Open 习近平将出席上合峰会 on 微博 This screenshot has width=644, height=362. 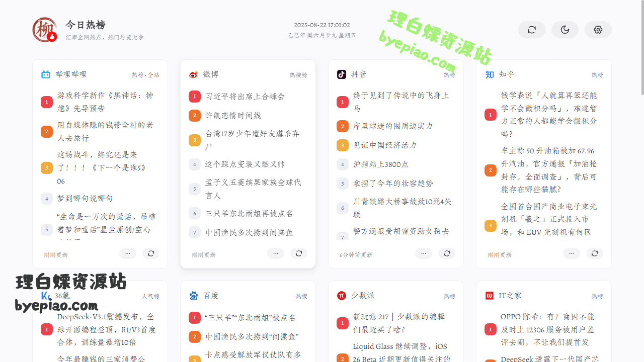point(245,96)
